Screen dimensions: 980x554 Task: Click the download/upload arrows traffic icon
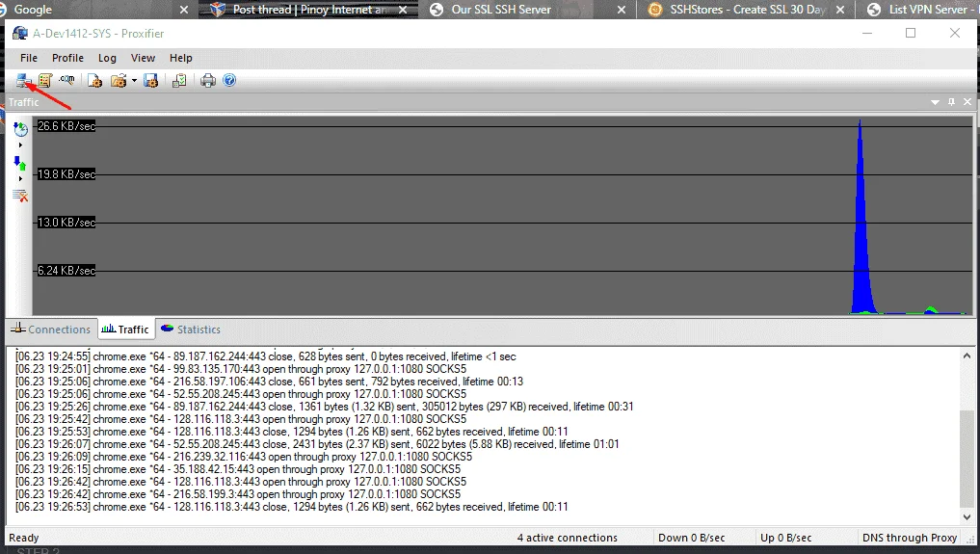tap(20, 163)
